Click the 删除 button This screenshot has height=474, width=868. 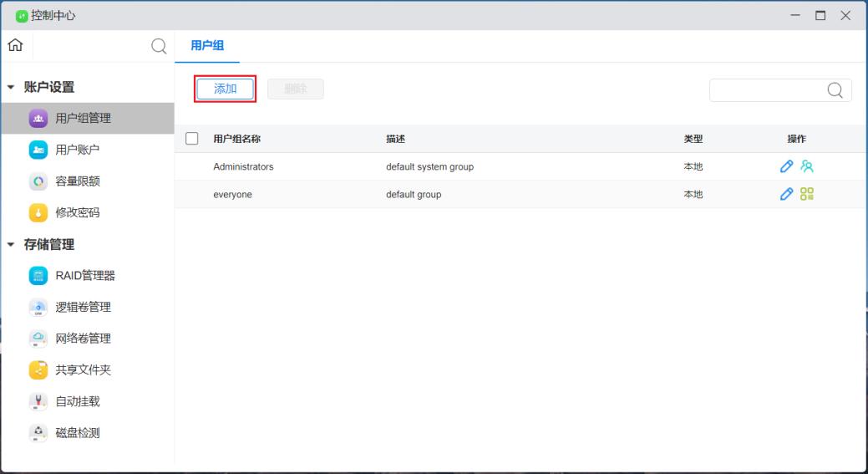pos(295,89)
